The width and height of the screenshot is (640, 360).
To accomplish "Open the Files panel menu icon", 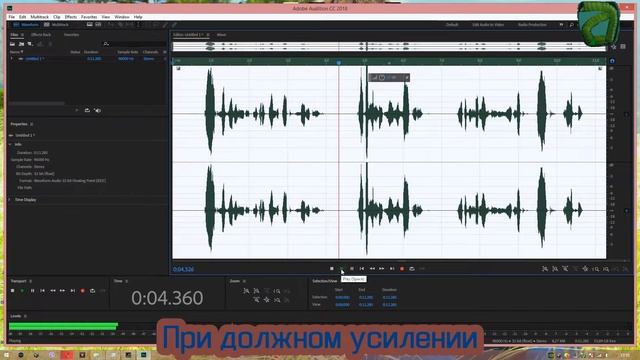I will (22, 35).
